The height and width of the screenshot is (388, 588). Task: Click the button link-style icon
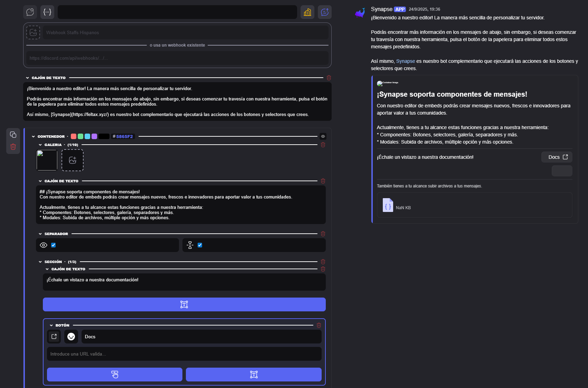coord(54,337)
